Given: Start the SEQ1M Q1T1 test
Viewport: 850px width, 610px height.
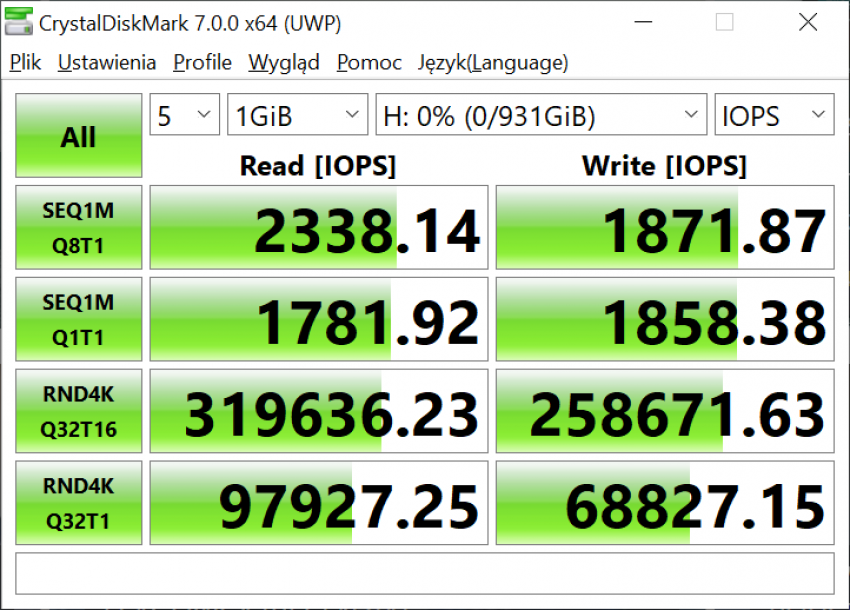Looking at the screenshot, I should (x=79, y=319).
